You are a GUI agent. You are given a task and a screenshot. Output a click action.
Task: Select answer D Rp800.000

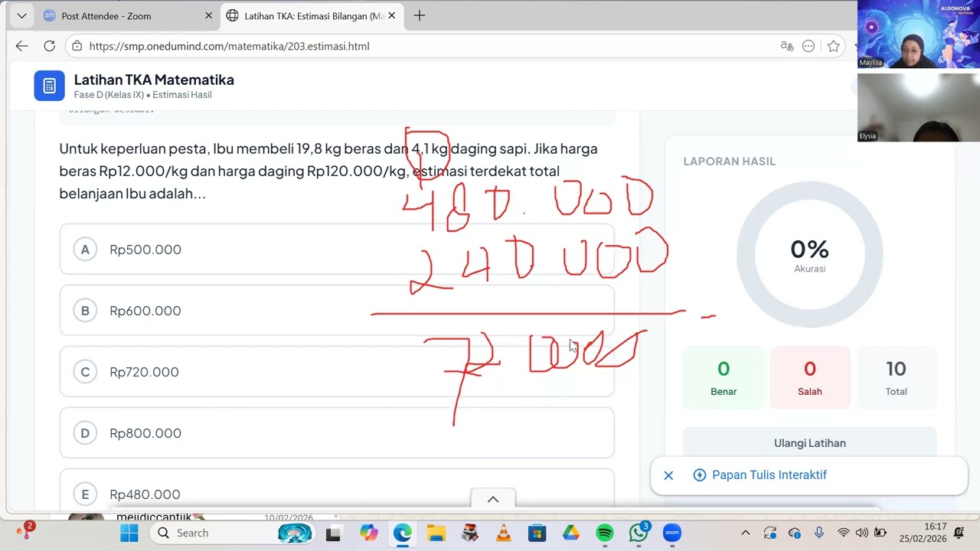coord(337,433)
